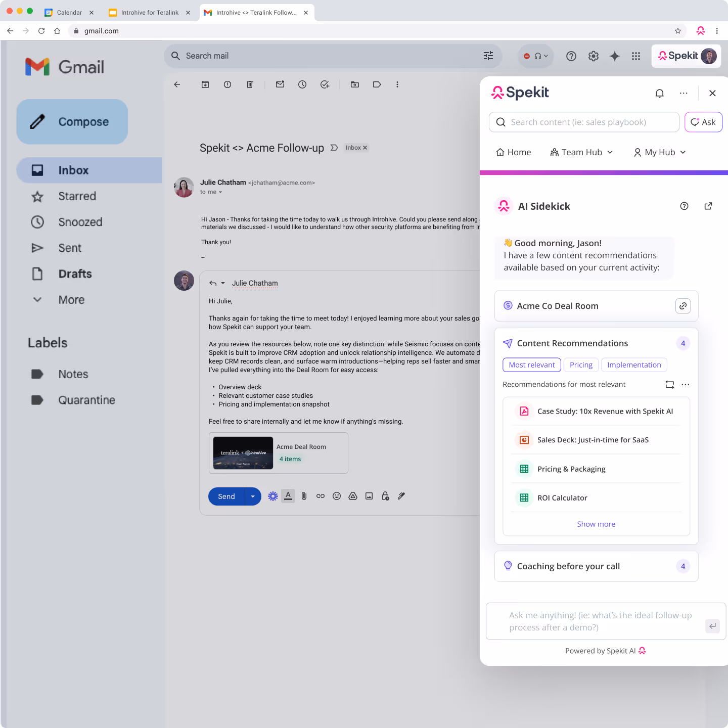Open Spekit notifications bell
This screenshot has height=728, width=728.
pyautogui.click(x=659, y=93)
